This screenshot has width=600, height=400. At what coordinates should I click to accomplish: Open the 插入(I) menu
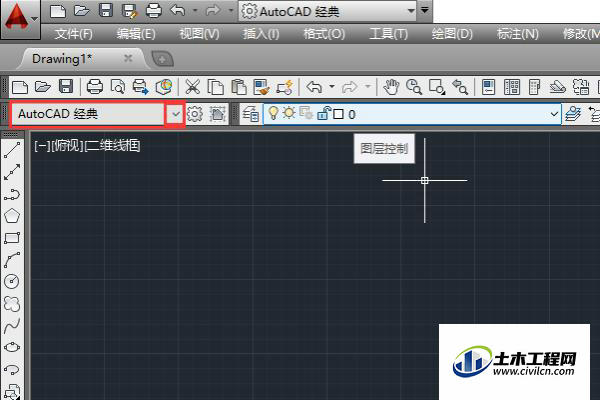tap(261, 34)
